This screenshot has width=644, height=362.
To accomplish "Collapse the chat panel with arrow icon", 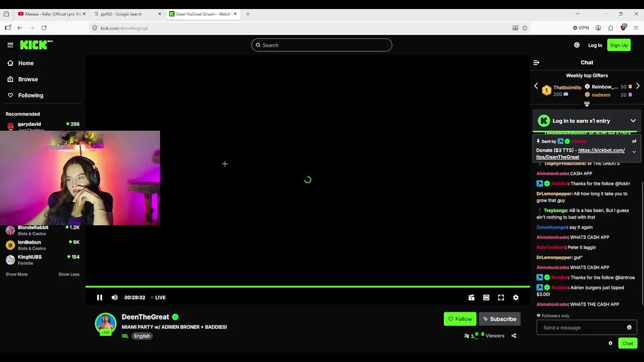I will pyautogui.click(x=536, y=63).
